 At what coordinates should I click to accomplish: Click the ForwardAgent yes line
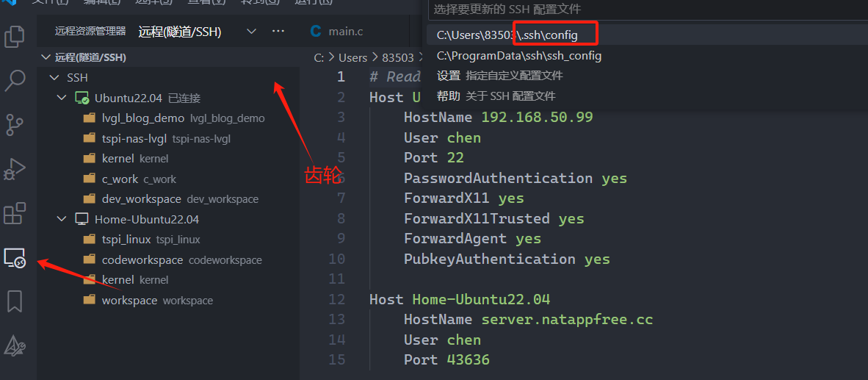472,239
